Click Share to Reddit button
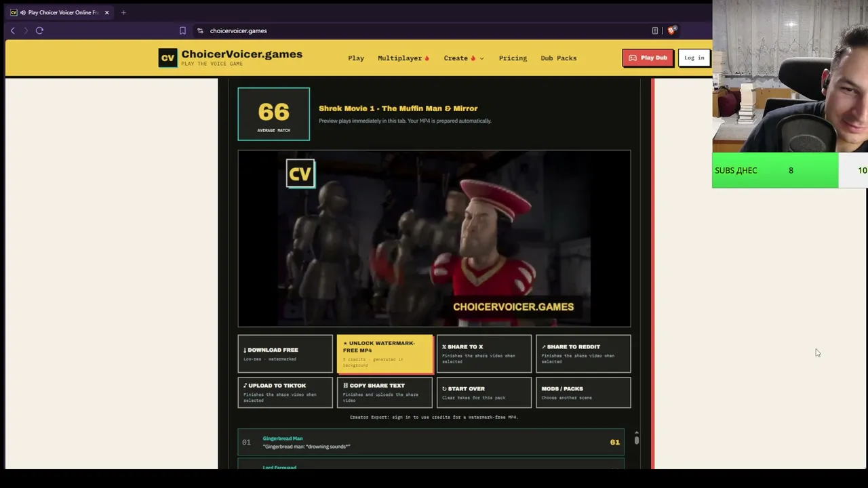 [583, 354]
